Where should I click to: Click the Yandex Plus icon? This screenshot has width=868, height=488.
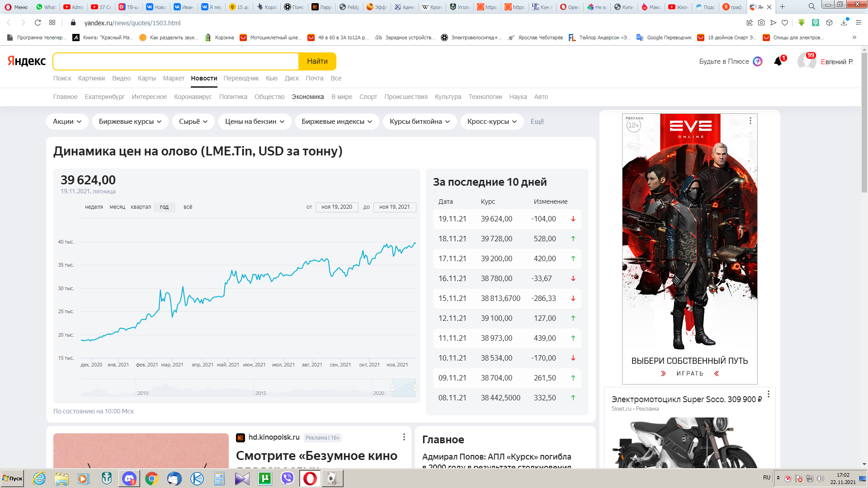coord(758,61)
